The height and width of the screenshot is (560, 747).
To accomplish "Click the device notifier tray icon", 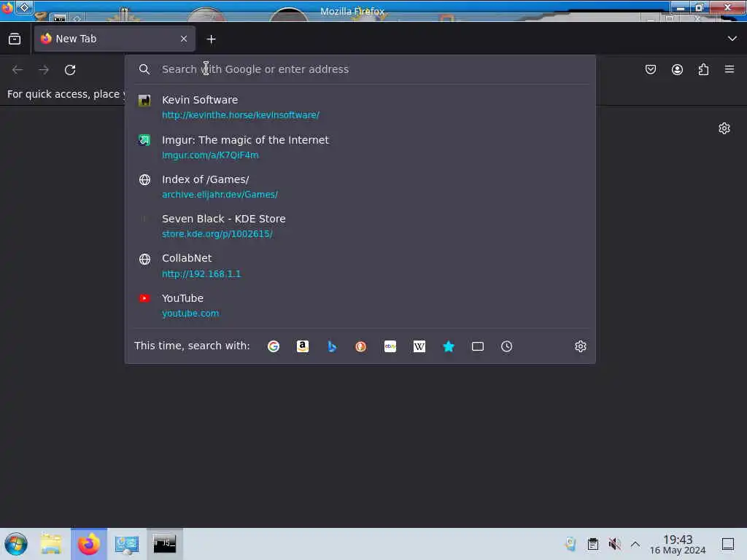I will click(570, 544).
